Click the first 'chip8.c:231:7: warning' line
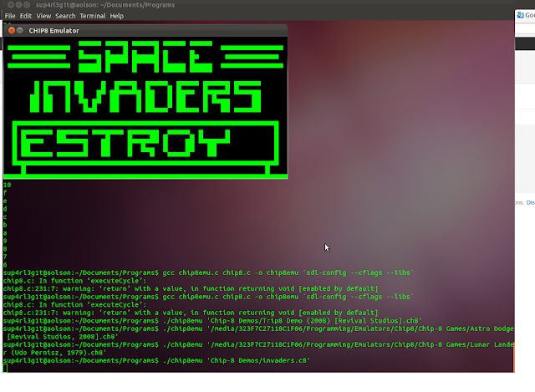 [x=191, y=288]
